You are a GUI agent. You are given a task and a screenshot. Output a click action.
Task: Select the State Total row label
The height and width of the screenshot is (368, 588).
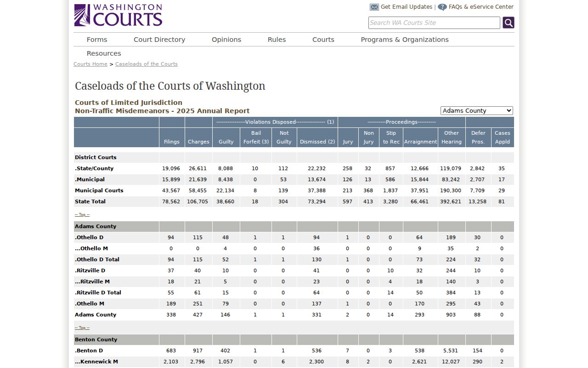pyautogui.click(x=90, y=201)
